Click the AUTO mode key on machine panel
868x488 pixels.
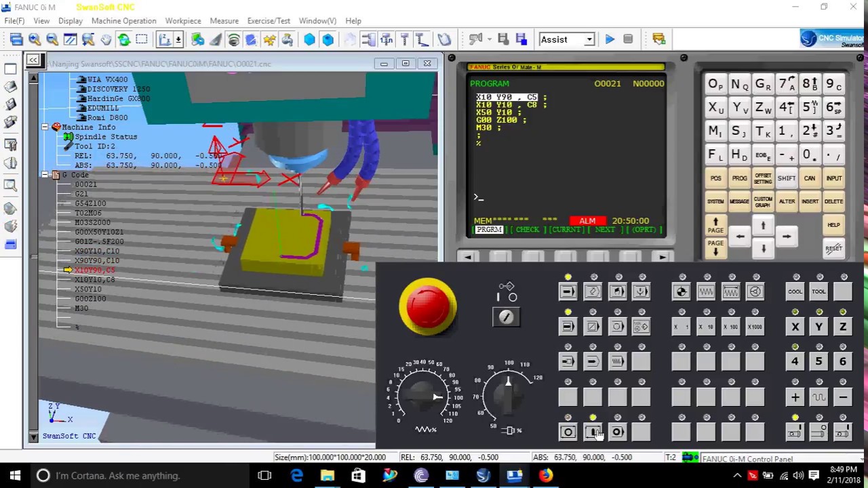568,291
